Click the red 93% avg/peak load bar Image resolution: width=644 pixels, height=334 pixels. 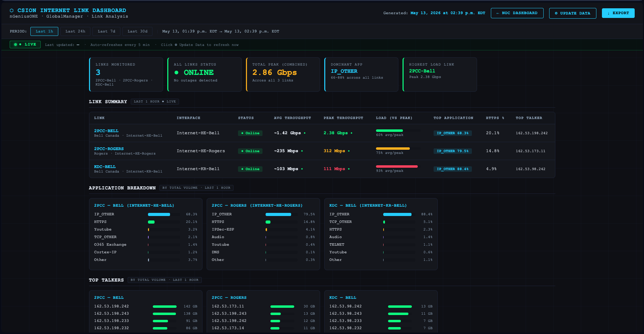coord(397,166)
